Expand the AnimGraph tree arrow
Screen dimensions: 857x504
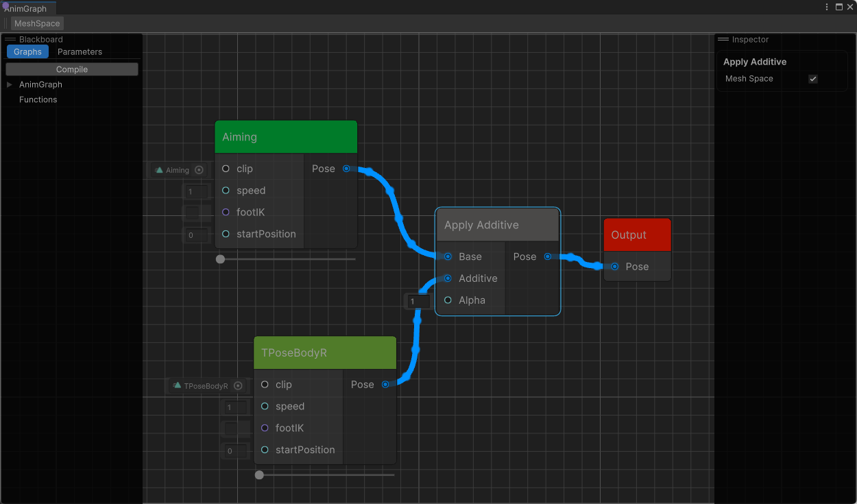coord(10,84)
